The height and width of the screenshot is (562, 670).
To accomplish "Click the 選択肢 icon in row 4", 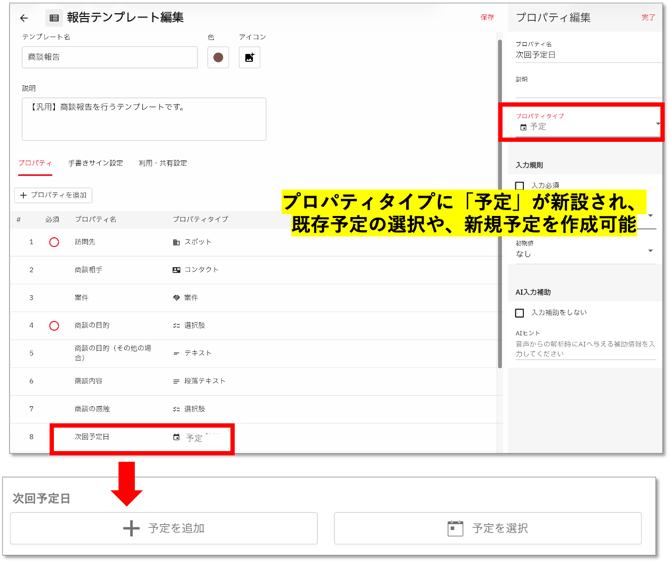I will pos(176,326).
